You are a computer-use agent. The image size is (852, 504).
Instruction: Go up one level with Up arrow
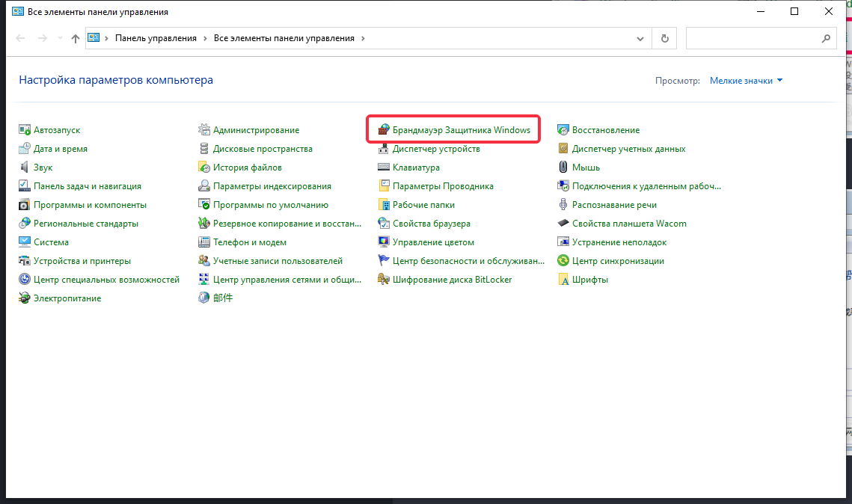coord(76,38)
